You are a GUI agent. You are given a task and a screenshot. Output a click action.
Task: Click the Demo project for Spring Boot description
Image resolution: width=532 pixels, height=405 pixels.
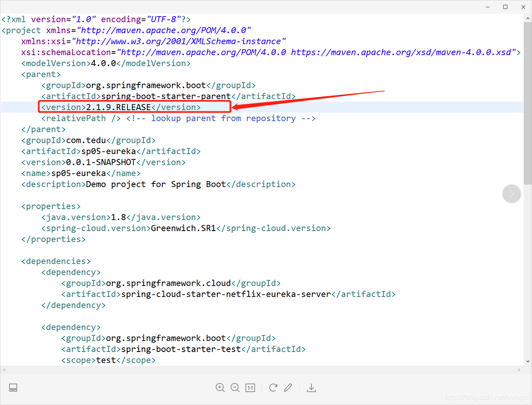159,184
